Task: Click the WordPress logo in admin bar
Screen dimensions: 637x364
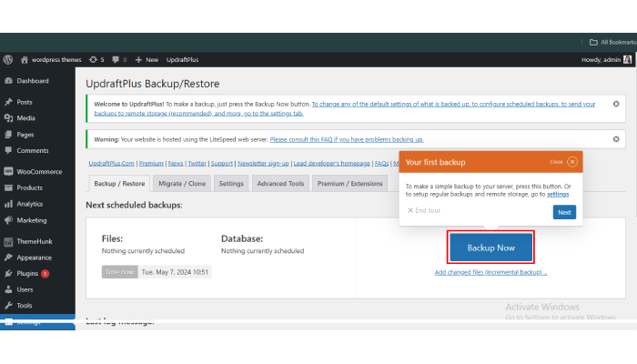Action: [8, 59]
